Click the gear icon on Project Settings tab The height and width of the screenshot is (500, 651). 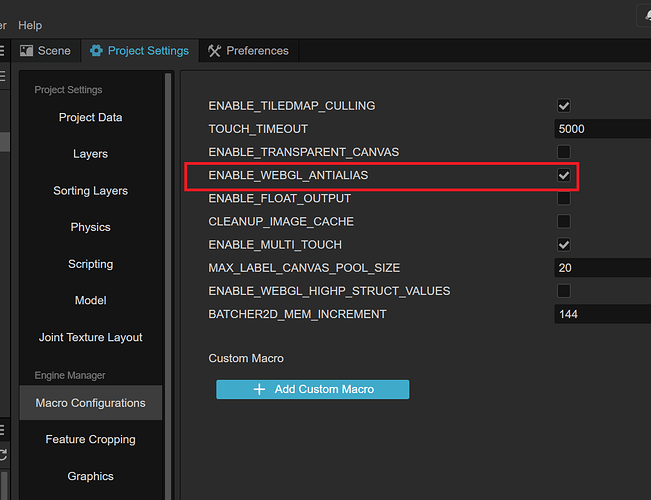(x=96, y=50)
